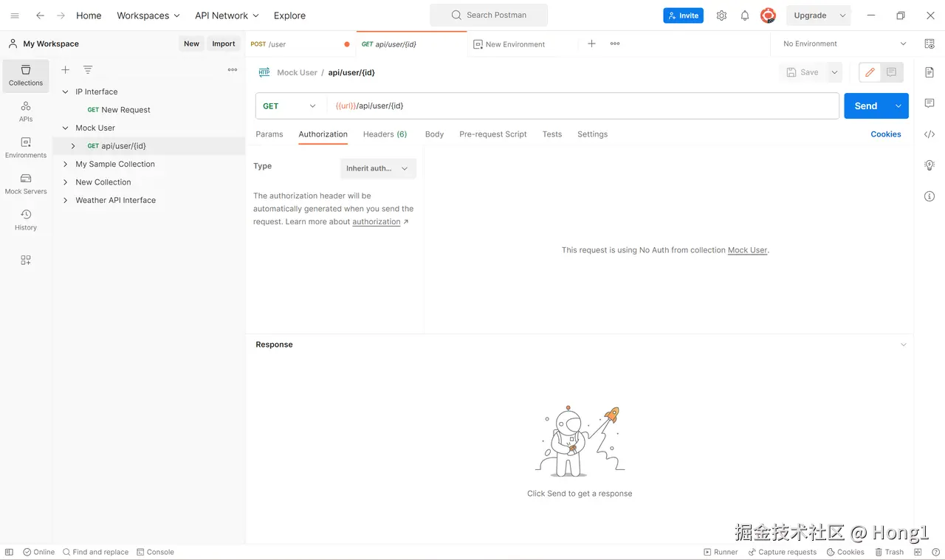This screenshot has width=945, height=560.
Task: Open the Console in status bar
Action: point(155,552)
